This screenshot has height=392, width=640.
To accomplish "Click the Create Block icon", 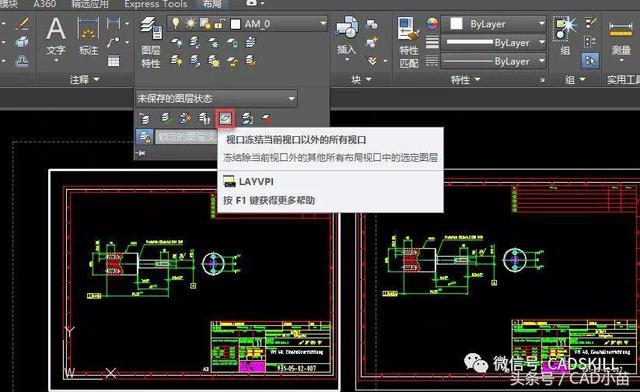I will click(x=371, y=24).
